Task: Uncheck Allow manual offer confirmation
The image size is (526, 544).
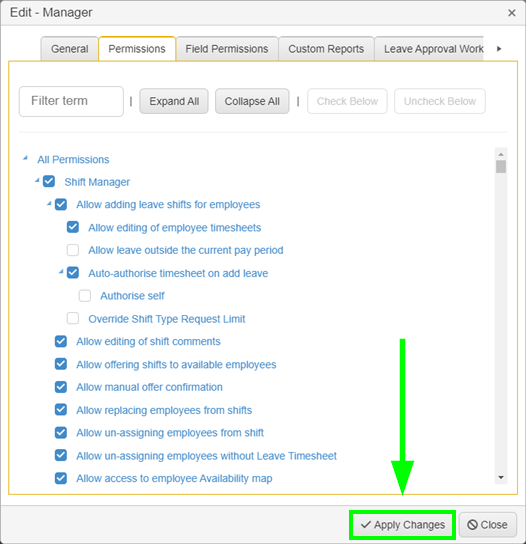Action: [61, 386]
